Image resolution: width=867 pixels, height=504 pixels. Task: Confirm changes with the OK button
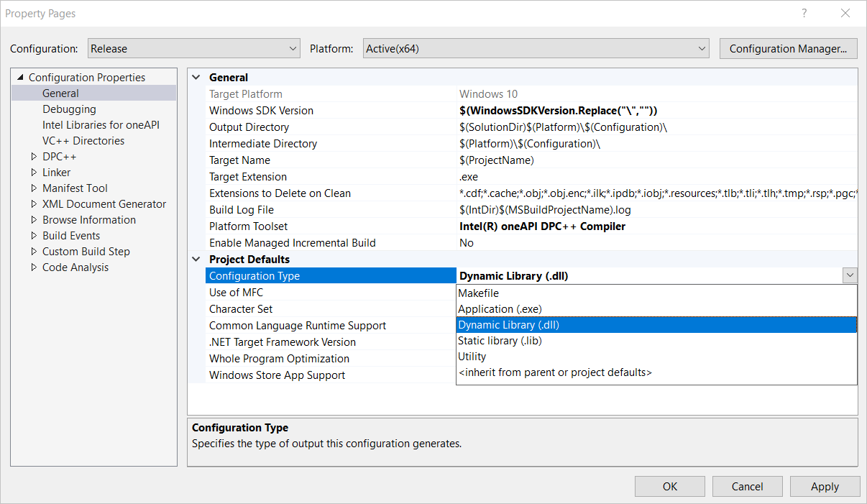point(669,486)
